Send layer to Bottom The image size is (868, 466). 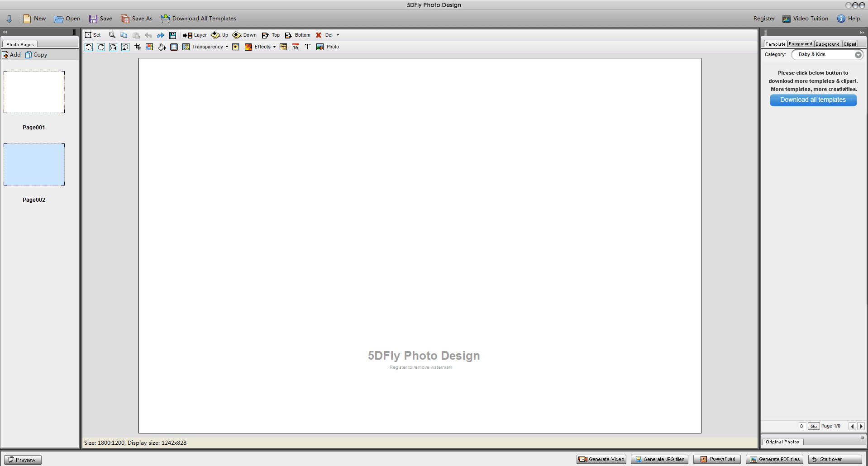[297, 35]
